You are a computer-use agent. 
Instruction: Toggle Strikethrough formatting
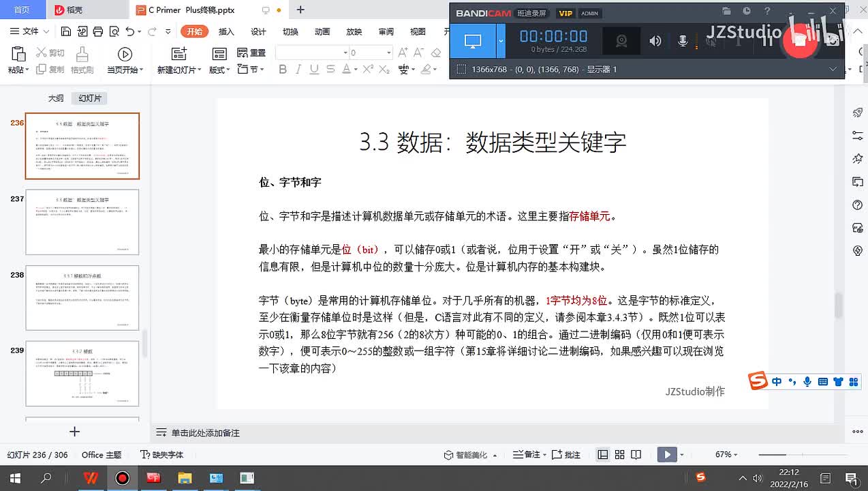point(330,70)
